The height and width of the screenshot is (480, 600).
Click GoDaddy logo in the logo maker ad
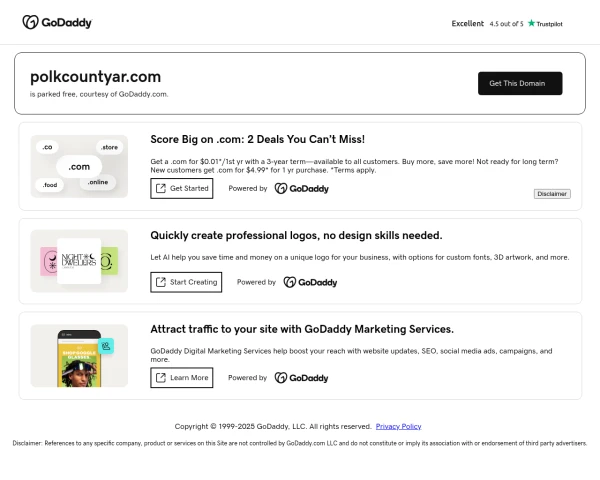pyautogui.click(x=309, y=282)
